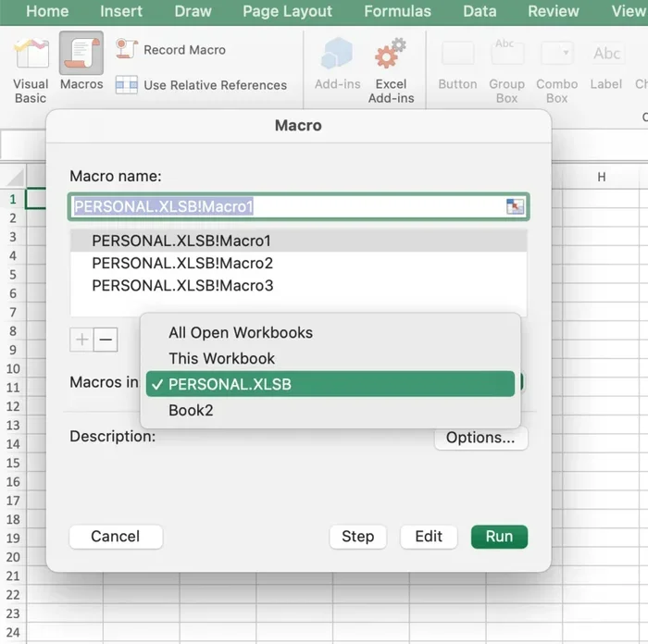The image size is (648, 644).
Task: Toggle Use Relative References
Action: (x=201, y=85)
